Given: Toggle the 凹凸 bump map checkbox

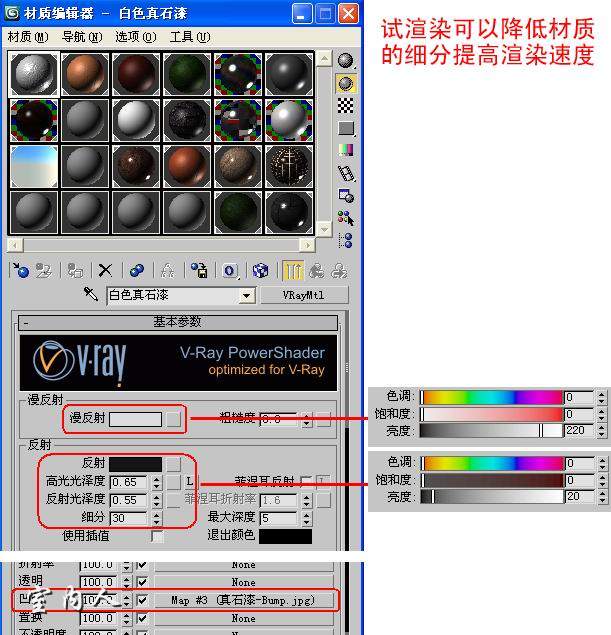Looking at the screenshot, I should click(x=142, y=600).
